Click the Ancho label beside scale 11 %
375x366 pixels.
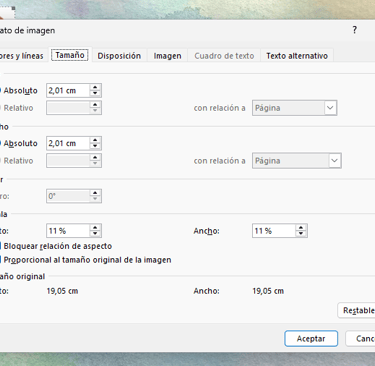point(206,231)
